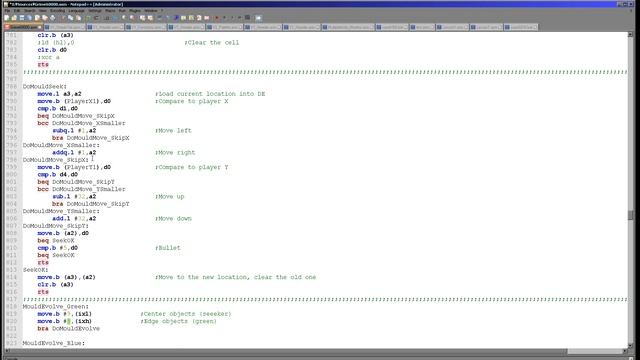
Task: Open the Run menu
Action: [x=122, y=11]
